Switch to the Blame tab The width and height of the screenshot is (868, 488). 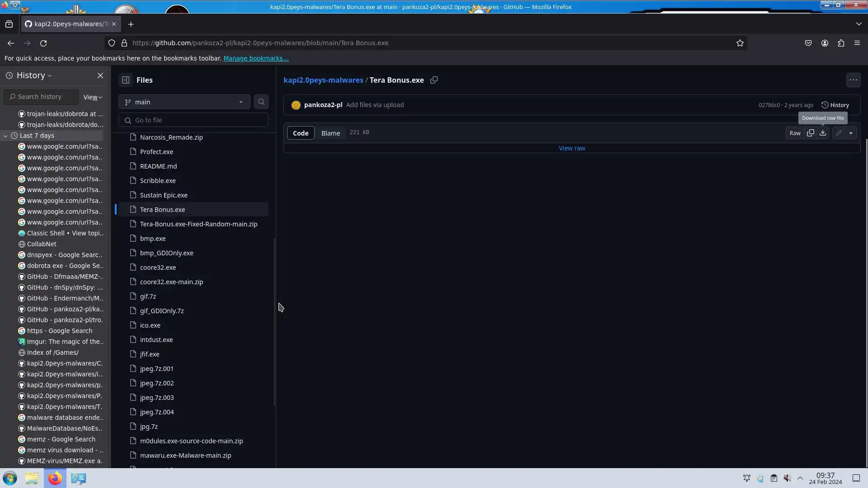pos(330,133)
